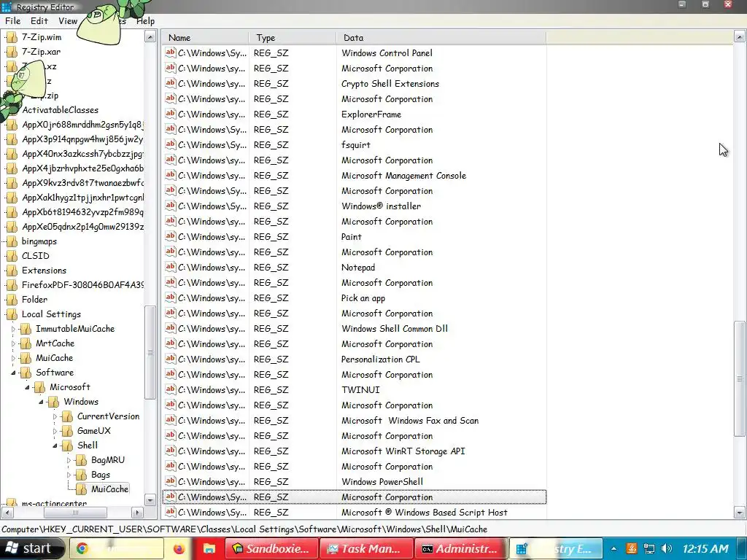Click the tree pane vertical scrollbar thumb

(x=150, y=352)
